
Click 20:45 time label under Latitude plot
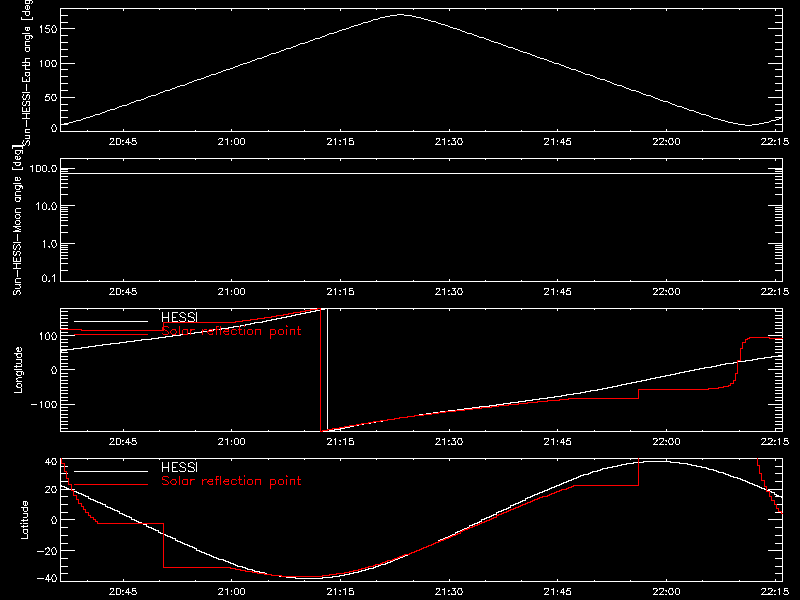[x=123, y=592]
